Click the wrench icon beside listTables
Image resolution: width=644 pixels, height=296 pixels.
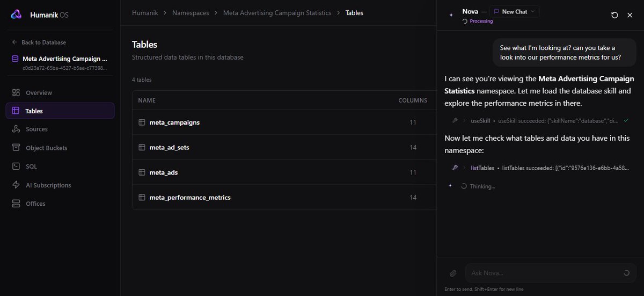point(455,168)
